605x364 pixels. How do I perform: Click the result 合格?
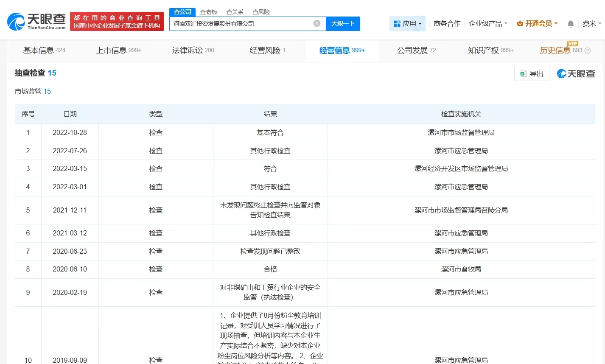tap(270, 269)
